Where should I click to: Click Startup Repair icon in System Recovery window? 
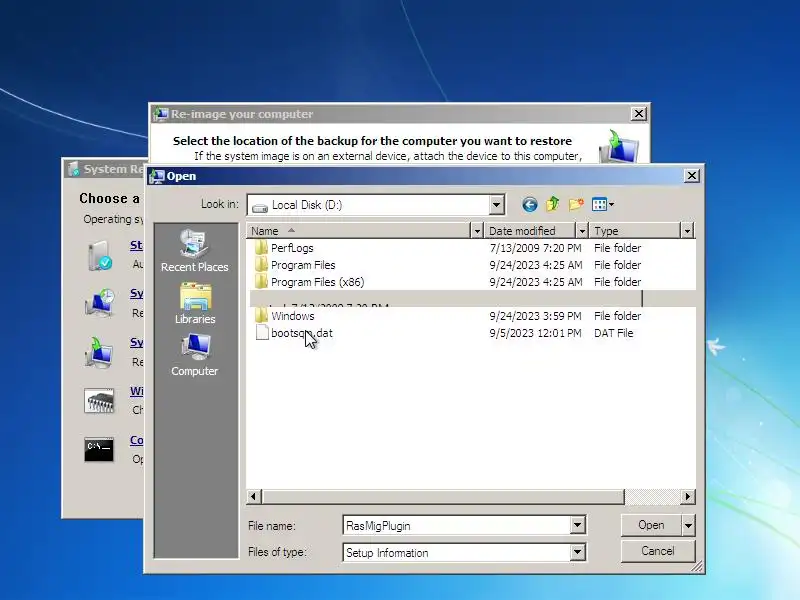pyautogui.click(x=99, y=255)
